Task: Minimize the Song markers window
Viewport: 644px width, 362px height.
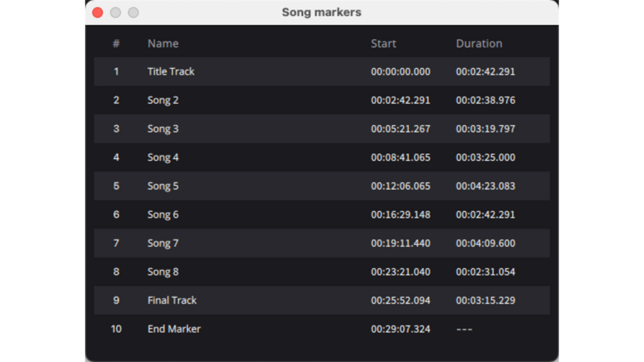Action: (115, 13)
